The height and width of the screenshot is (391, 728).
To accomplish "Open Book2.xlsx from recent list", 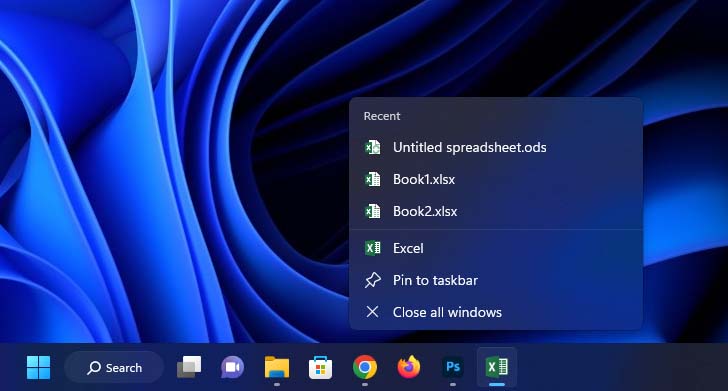I will coord(496,211).
